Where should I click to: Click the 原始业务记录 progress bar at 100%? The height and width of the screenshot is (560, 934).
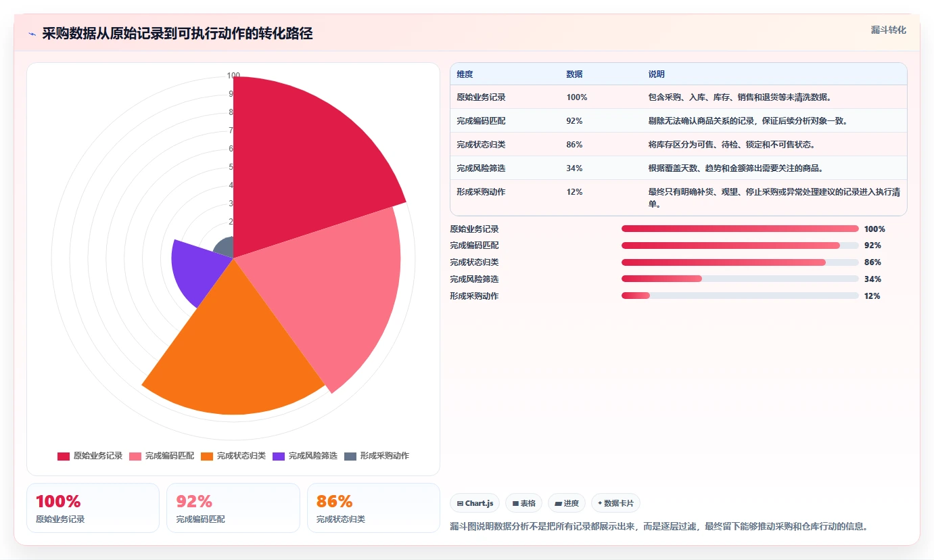pyautogui.click(x=740, y=229)
